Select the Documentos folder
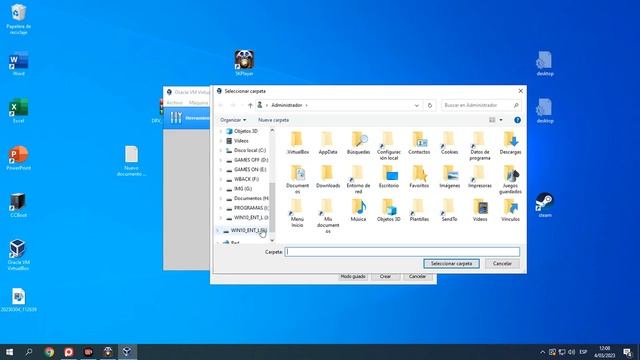This screenshot has width=640, height=360. pyautogui.click(x=298, y=180)
